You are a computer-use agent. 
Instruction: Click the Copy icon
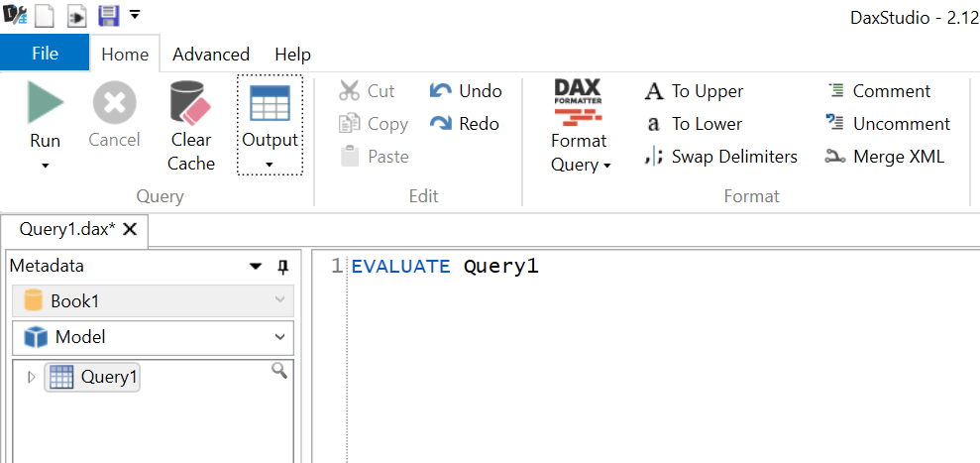point(350,124)
